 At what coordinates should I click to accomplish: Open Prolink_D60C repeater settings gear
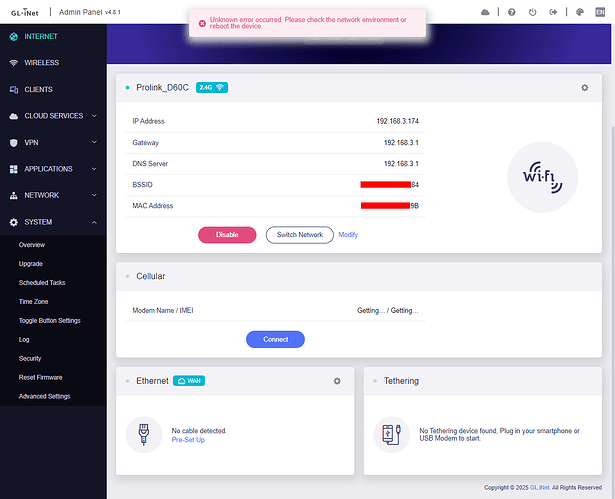(585, 88)
